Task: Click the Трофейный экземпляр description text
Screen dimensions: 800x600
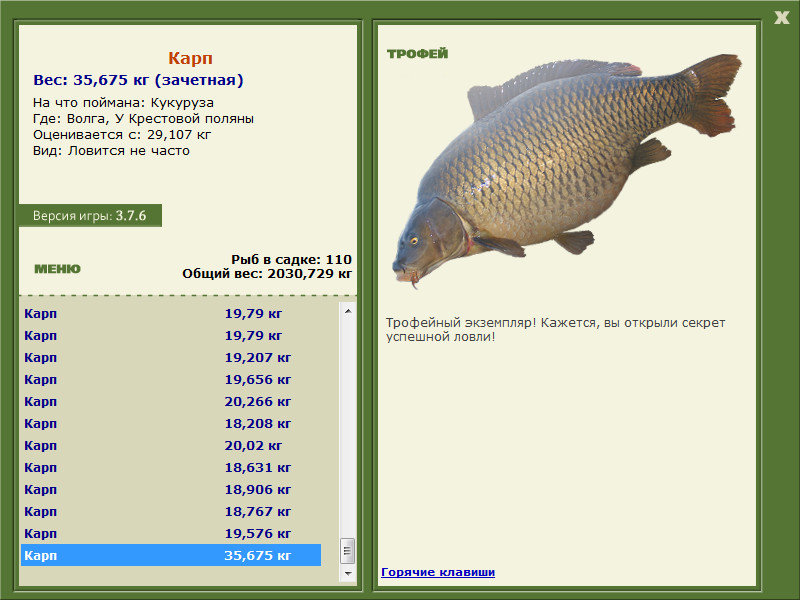Action: 555,330
